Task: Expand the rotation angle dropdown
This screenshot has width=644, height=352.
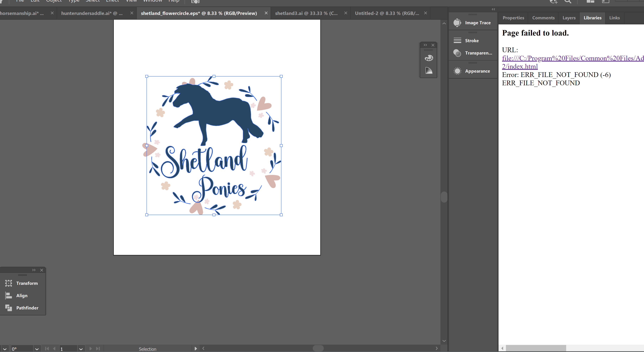Action: point(37,349)
